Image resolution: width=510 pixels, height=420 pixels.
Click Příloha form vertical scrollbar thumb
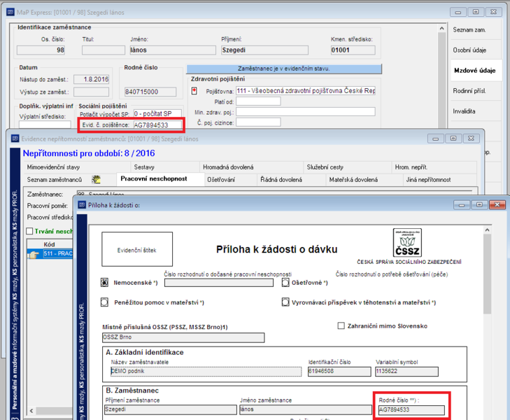pos(487,274)
